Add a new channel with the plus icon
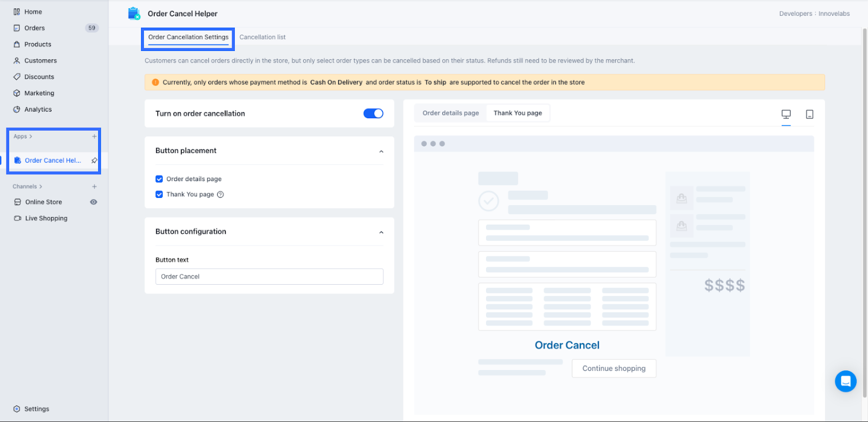The height and width of the screenshot is (422, 868). [94, 187]
